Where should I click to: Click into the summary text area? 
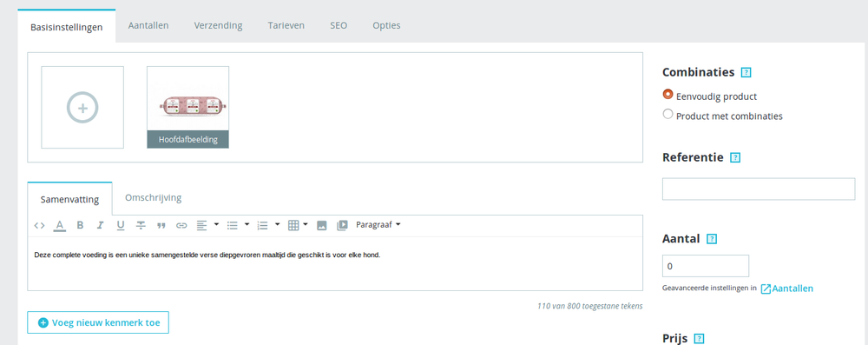pos(335,263)
